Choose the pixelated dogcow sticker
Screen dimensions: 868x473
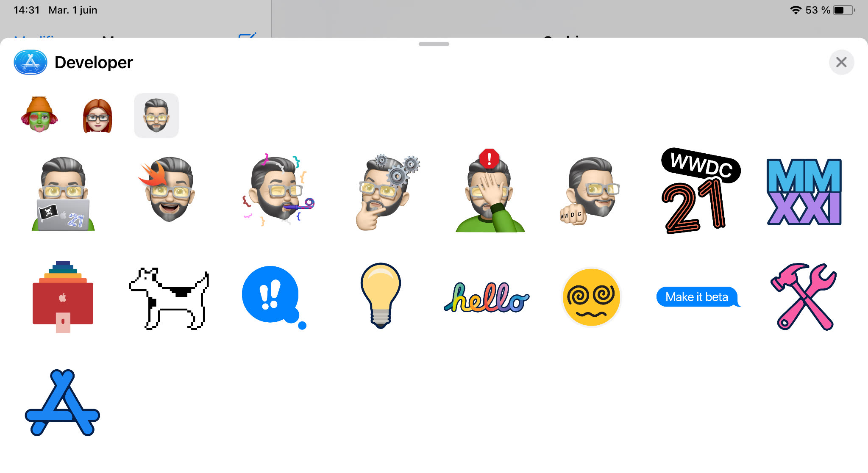pos(169,298)
